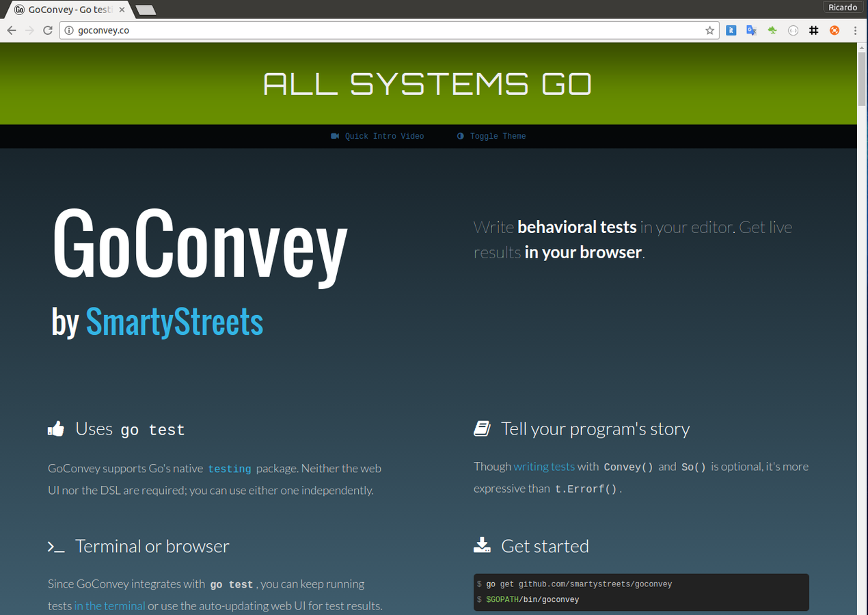Screen dimensions: 868x615
Task: Click the thumbs-up icon beside Uses go test
Action: point(56,428)
